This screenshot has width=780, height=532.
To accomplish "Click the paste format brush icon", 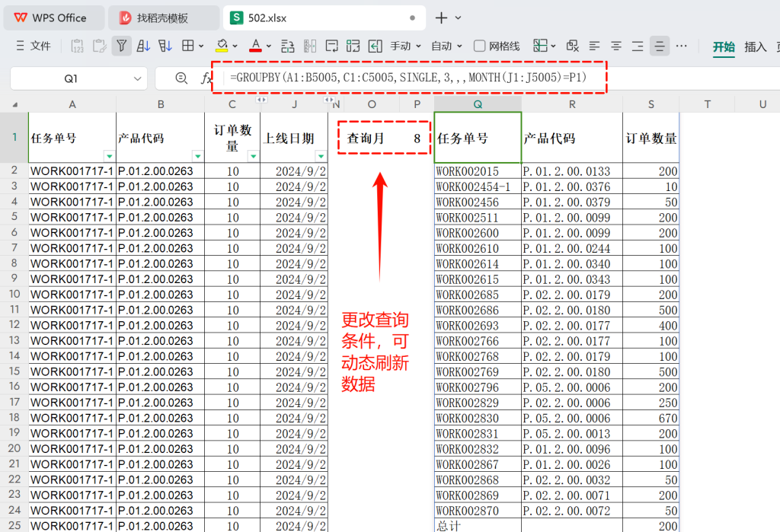I will point(100,46).
